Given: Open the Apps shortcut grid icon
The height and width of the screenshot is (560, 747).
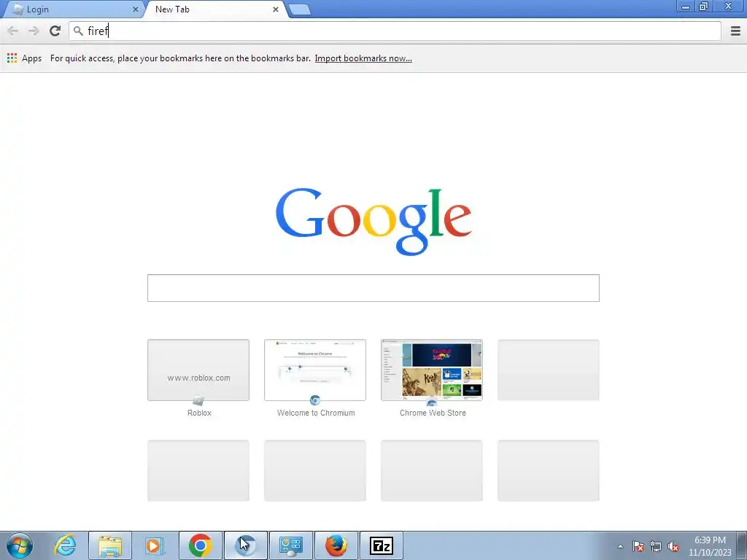Looking at the screenshot, I should 12,58.
